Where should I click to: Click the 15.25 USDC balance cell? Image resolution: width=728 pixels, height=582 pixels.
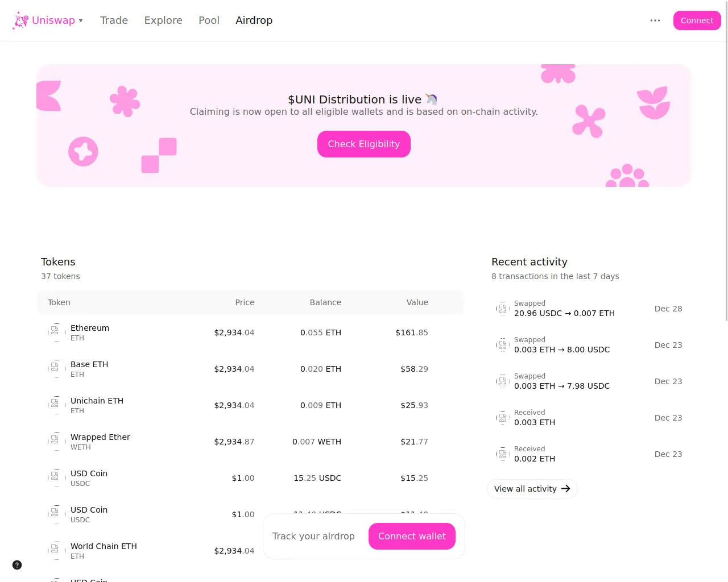pyautogui.click(x=317, y=478)
